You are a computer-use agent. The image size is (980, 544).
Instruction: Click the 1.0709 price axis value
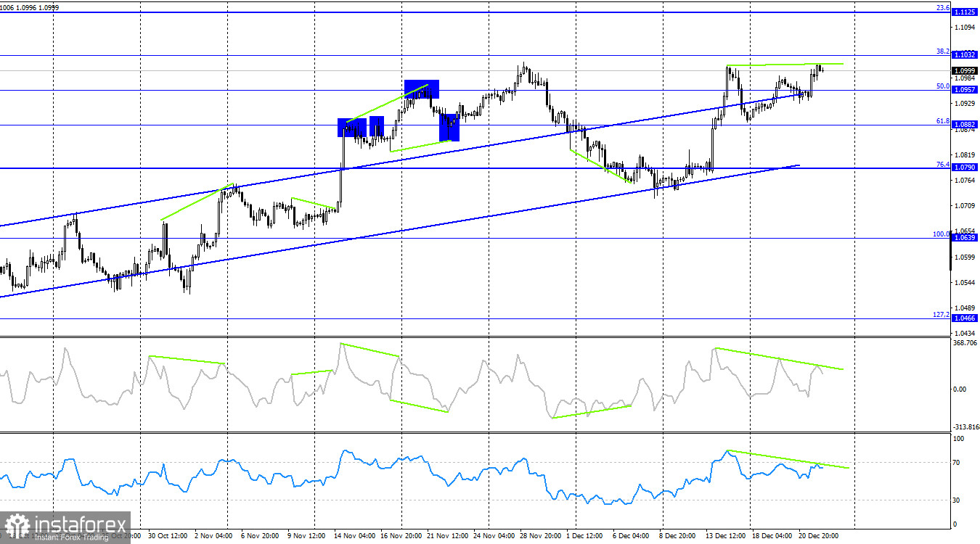tap(966, 205)
